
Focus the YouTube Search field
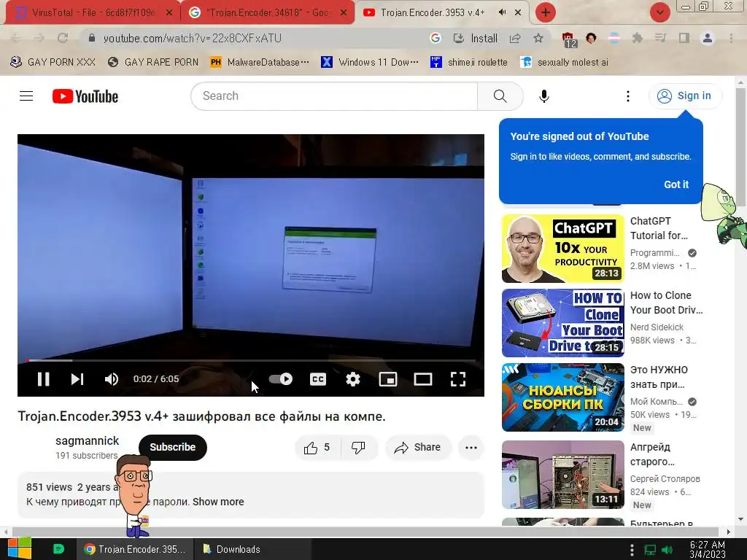point(334,96)
